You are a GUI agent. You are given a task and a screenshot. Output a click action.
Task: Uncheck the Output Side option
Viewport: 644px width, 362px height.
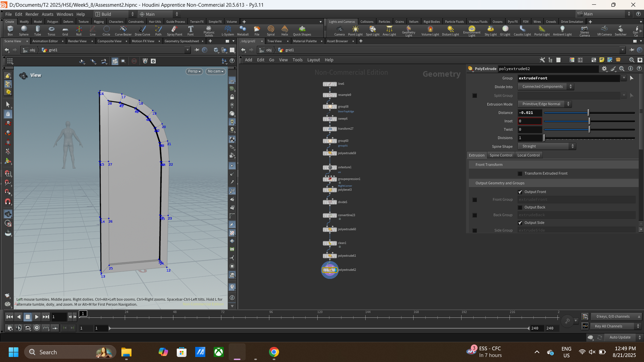tap(520, 223)
